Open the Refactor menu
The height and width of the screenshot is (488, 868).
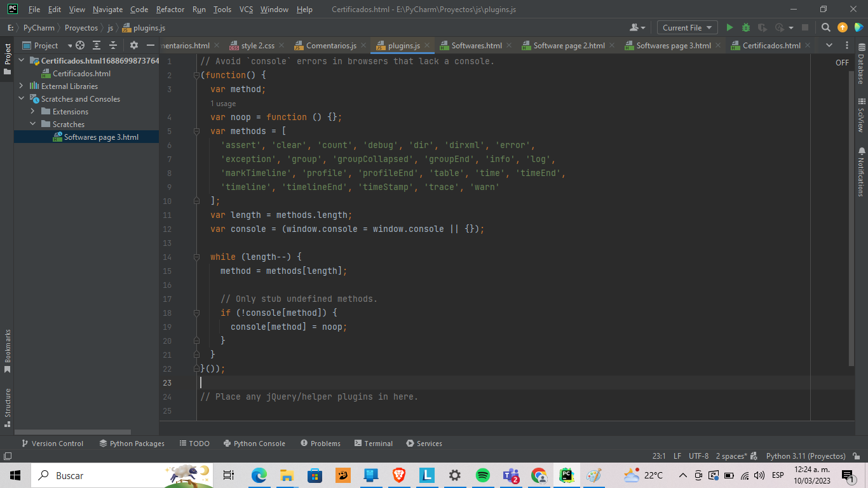coord(170,10)
